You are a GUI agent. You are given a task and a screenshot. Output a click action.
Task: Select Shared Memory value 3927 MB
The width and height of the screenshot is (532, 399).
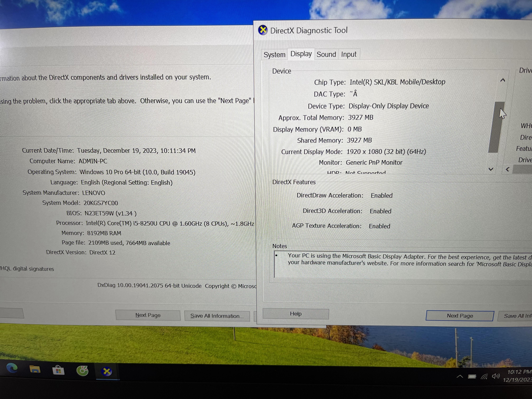click(359, 140)
